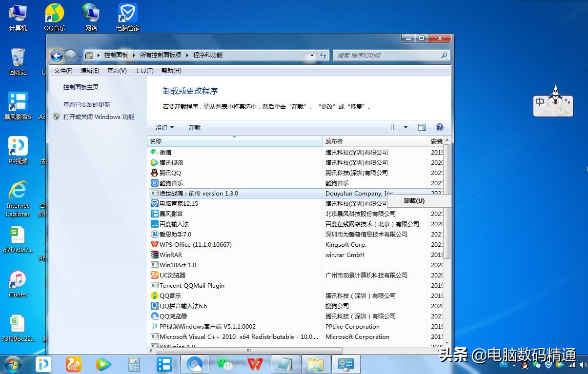
Task: Click the change view icon
Action: tap(395, 128)
